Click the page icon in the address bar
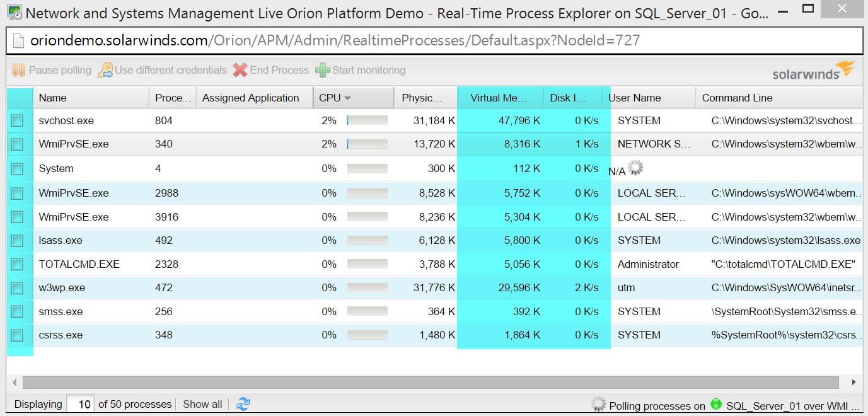868x416 pixels. tap(18, 41)
